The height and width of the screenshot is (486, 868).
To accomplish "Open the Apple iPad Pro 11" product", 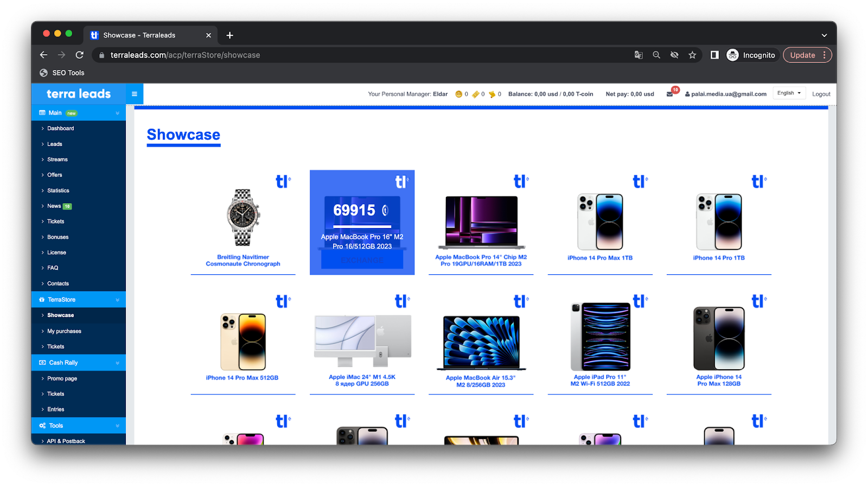I will (600, 342).
